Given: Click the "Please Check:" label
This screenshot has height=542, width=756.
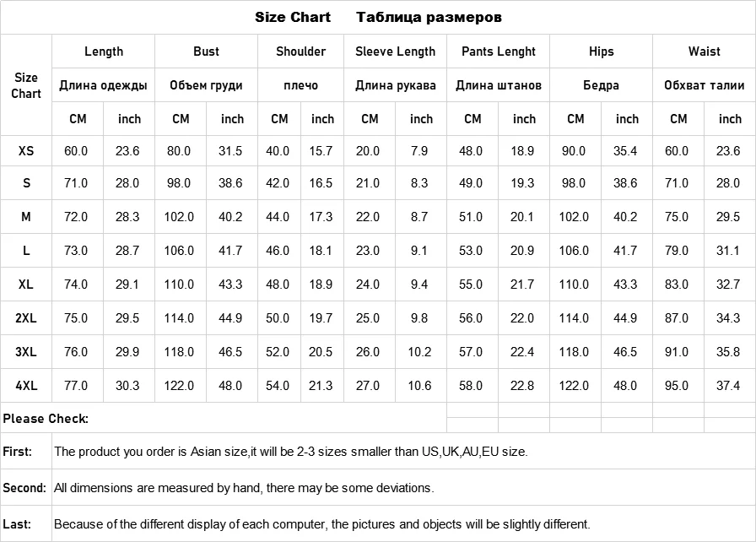Looking at the screenshot, I should click(x=46, y=419).
